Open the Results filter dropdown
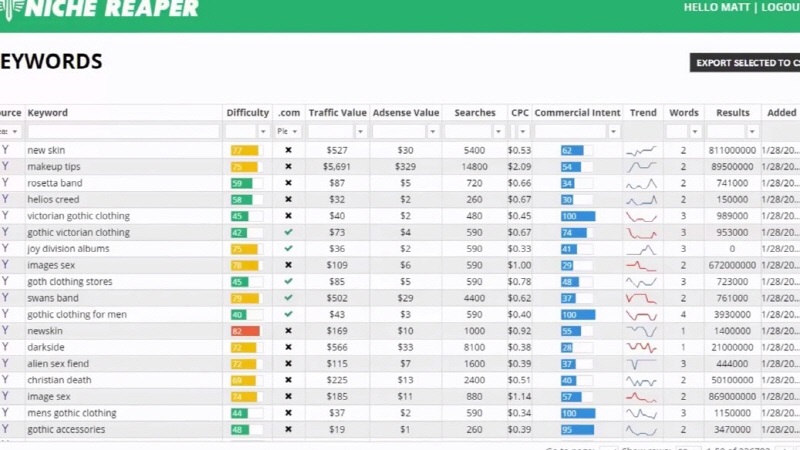 (752, 132)
